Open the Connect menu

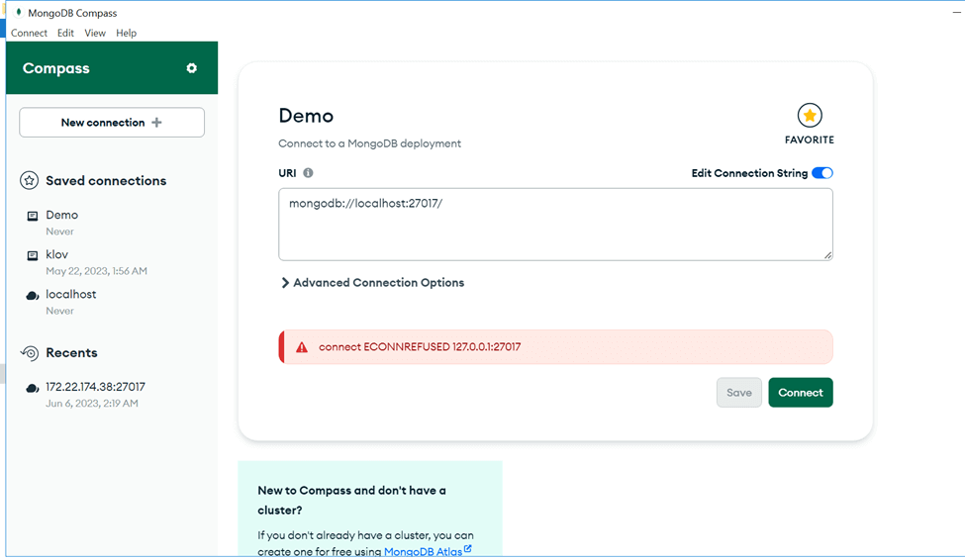coord(29,33)
